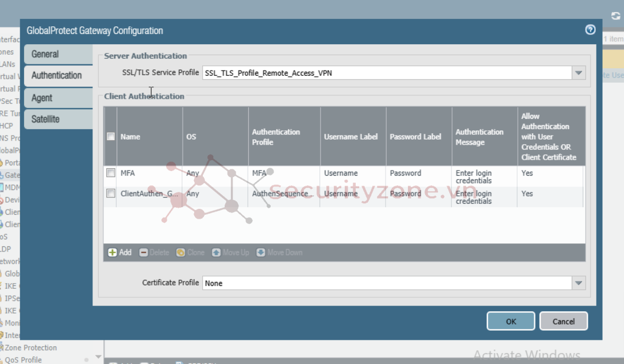Screen dimensions: 624x364
Task: Click the refresh icon at top right
Action: [x=615, y=16]
